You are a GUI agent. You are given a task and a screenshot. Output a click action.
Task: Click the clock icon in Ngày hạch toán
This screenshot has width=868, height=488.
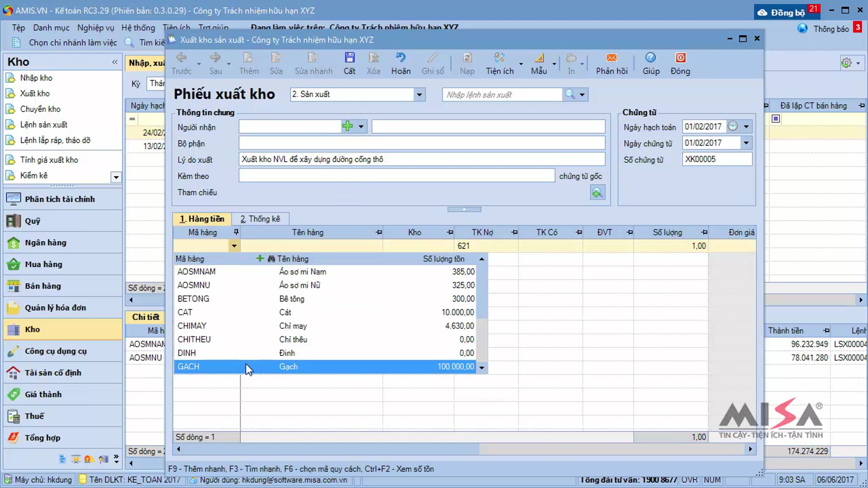pos(733,126)
